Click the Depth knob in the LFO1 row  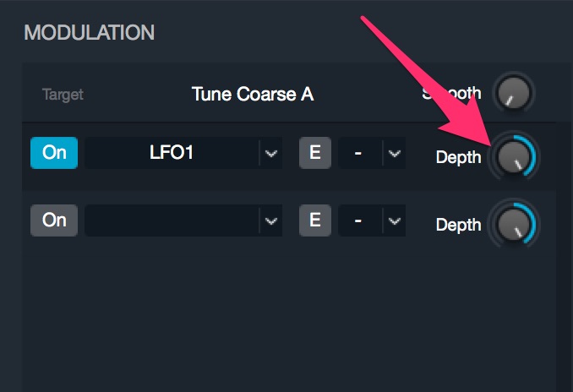click(514, 156)
